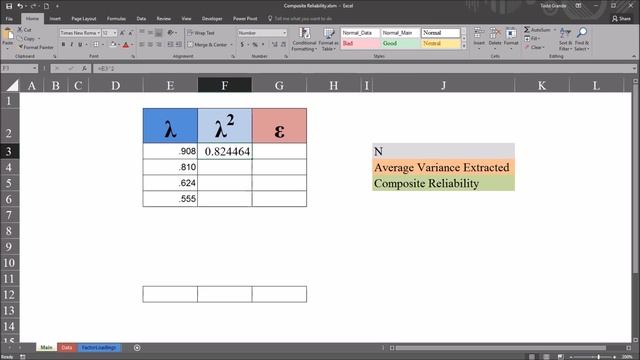640x360 pixels.
Task: Open the File tab
Action: [x=9, y=19]
